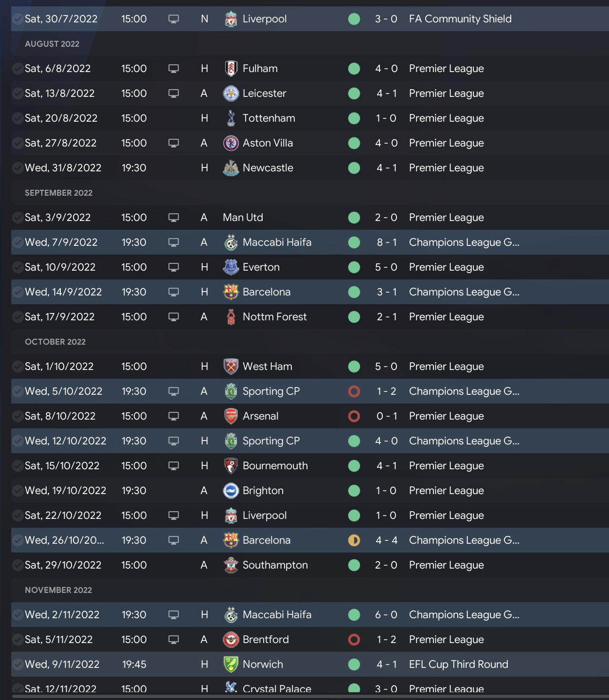Click the TV icon on Brentford fixture
Image resolution: width=609 pixels, height=700 pixels.
pos(174,640)
